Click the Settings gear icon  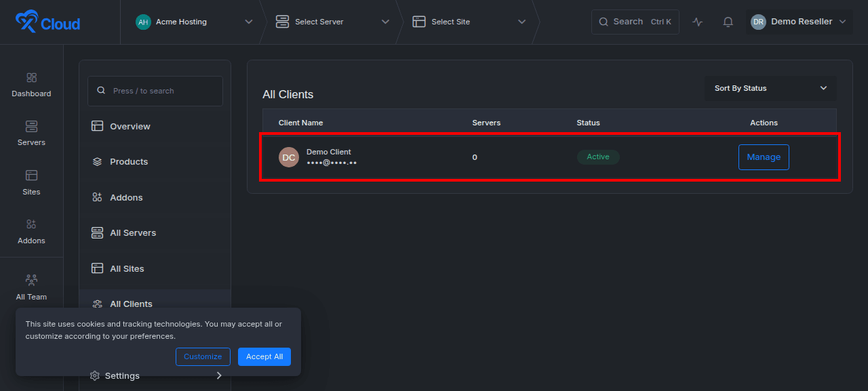[95, 375]
